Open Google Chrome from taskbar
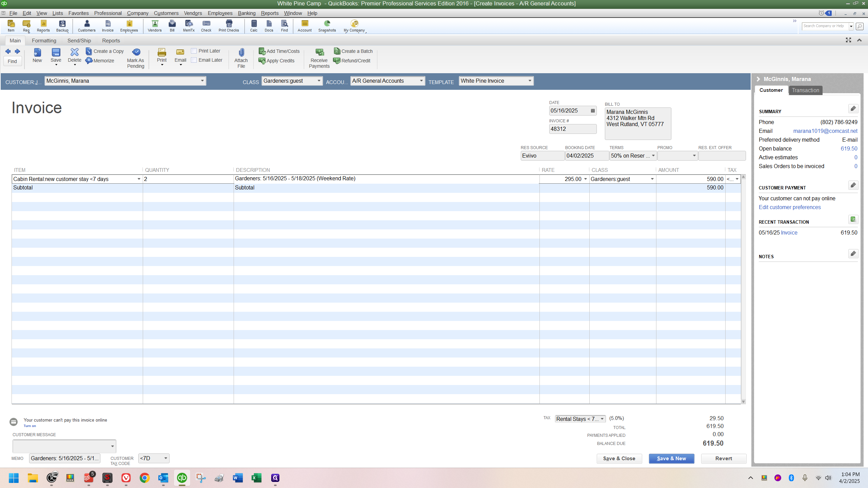This screenshot has height=488, width=868. click(x=144, y=478)
